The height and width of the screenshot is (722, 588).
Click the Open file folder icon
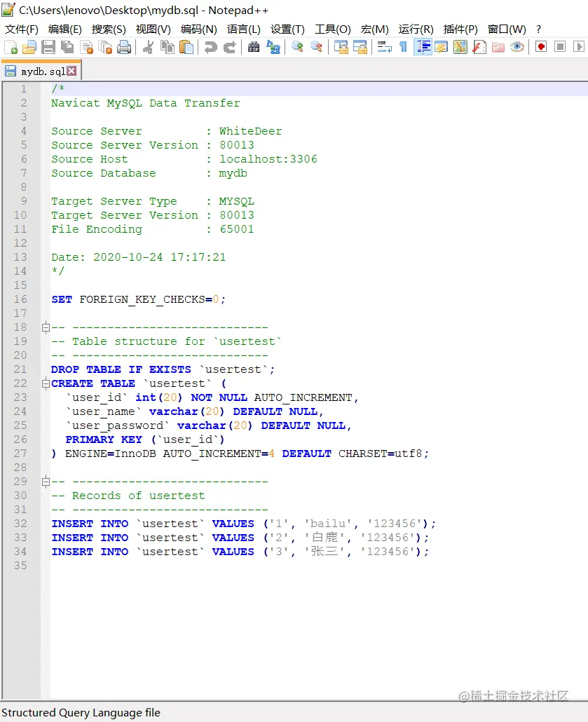point(29,47)
